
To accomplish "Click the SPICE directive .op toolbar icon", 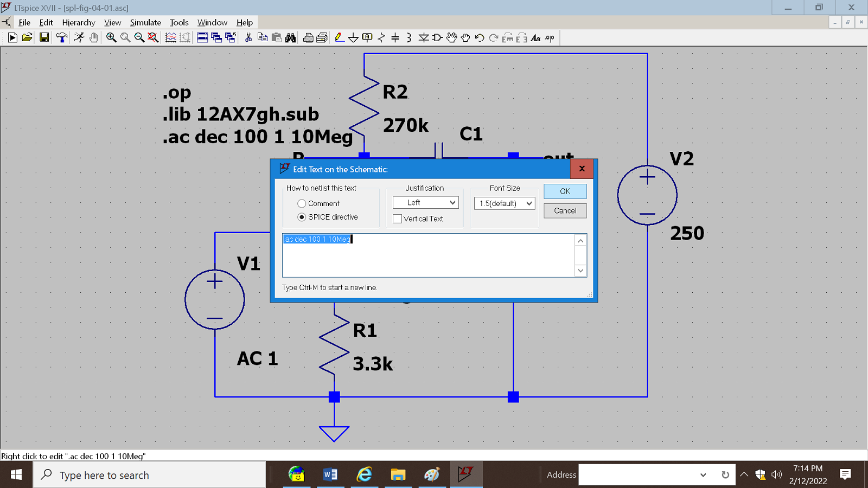I will pos(550,37).
